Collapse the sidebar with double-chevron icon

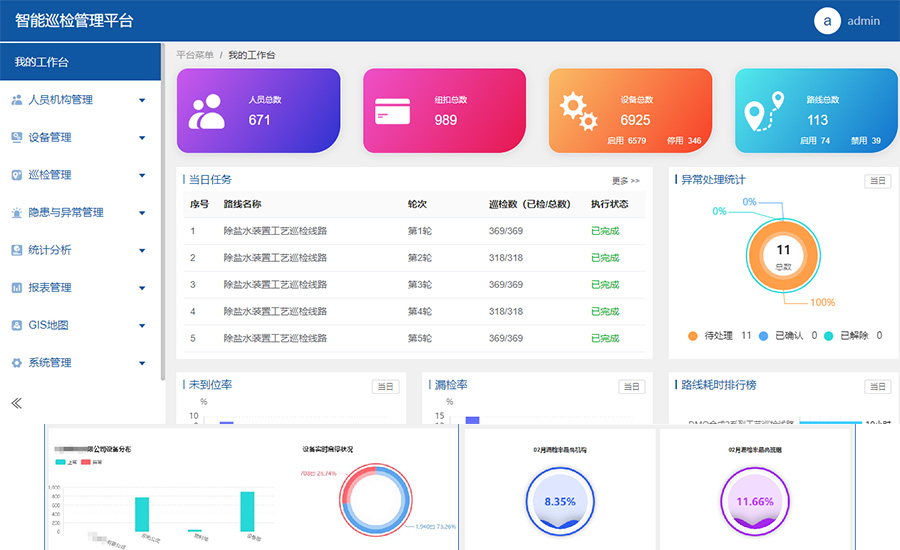click(17, 403)
